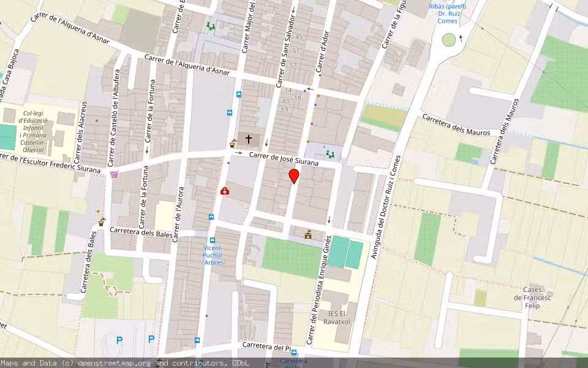The width and height of the screenshot is (588, 368).
Task: Click the red pharmacy first-aid icon
Action: click(225, 191)
